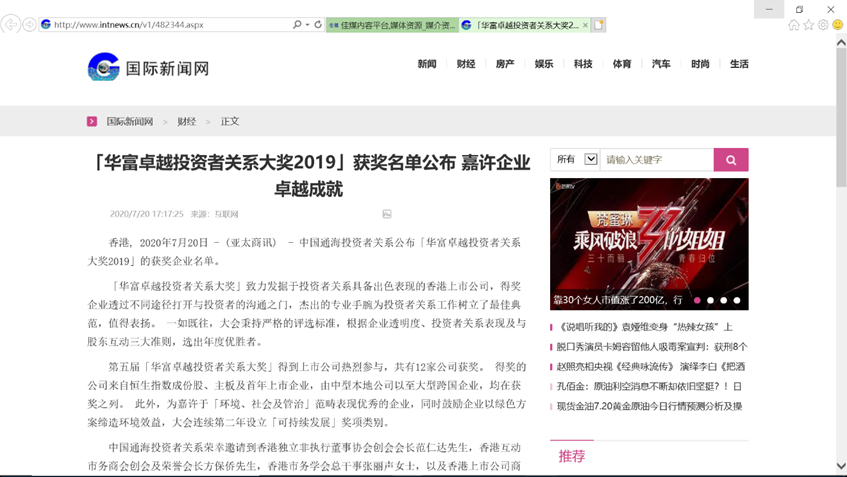Open the Favorites star icon
The height and width of the screenshot is (477, 847).
pyautogui.click(x=809, y=25)
